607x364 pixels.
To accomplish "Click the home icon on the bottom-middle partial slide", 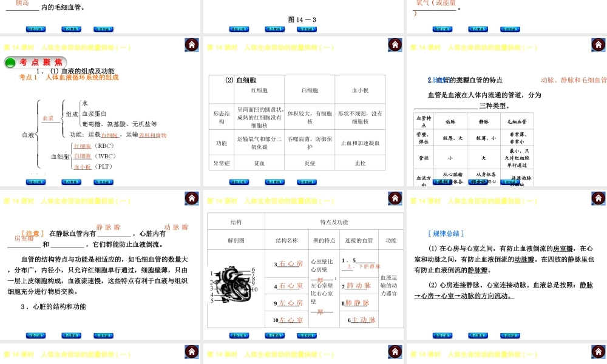I will pos(395,352).
